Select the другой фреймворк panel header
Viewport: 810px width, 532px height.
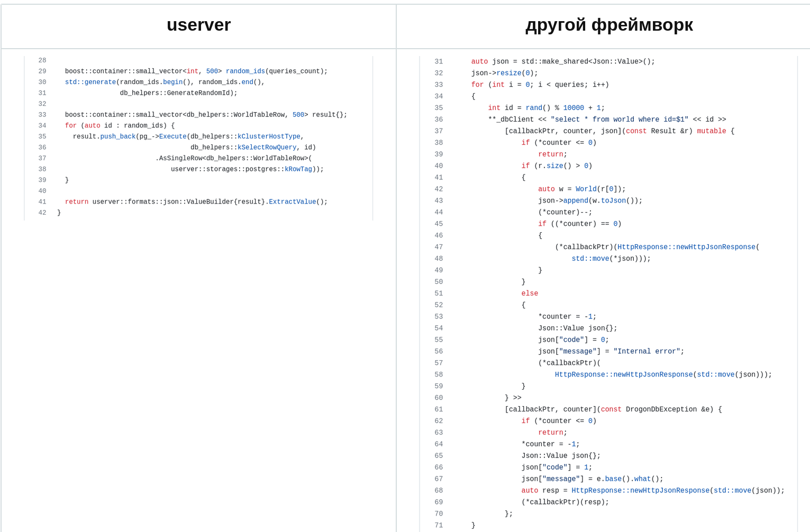click(x=608, y=25)
